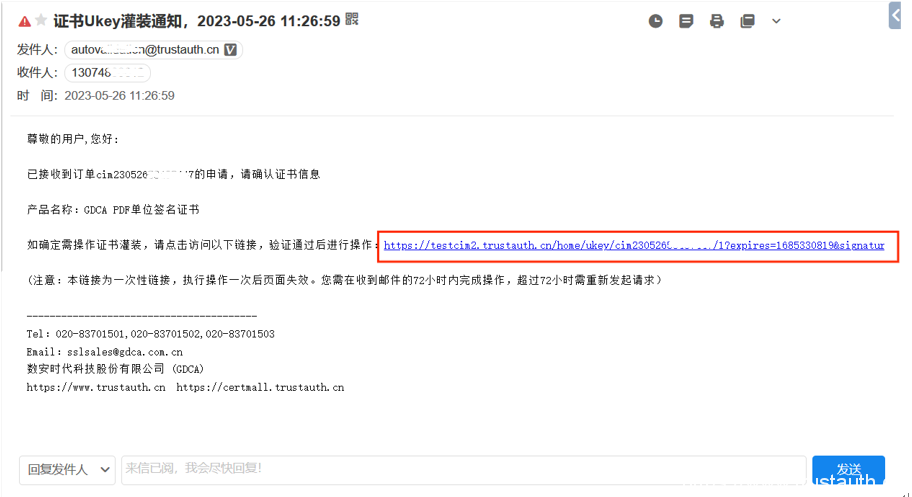
Task: Toggle the star flag on this email
Action: click(41, 21)
